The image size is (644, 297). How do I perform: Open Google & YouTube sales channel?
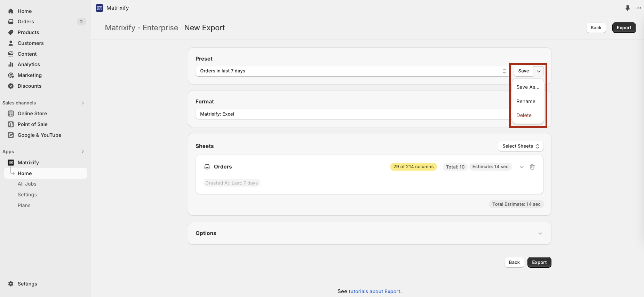click(x=39, y=135)
